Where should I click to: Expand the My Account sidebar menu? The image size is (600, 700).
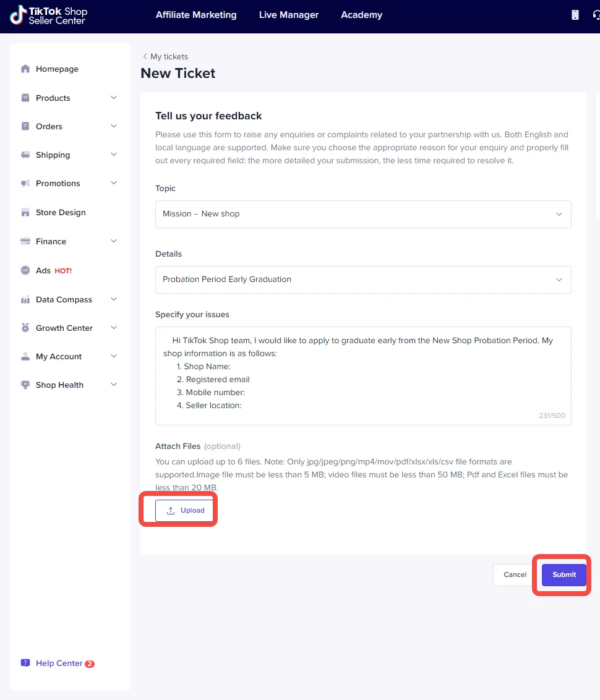click(114, 356)
